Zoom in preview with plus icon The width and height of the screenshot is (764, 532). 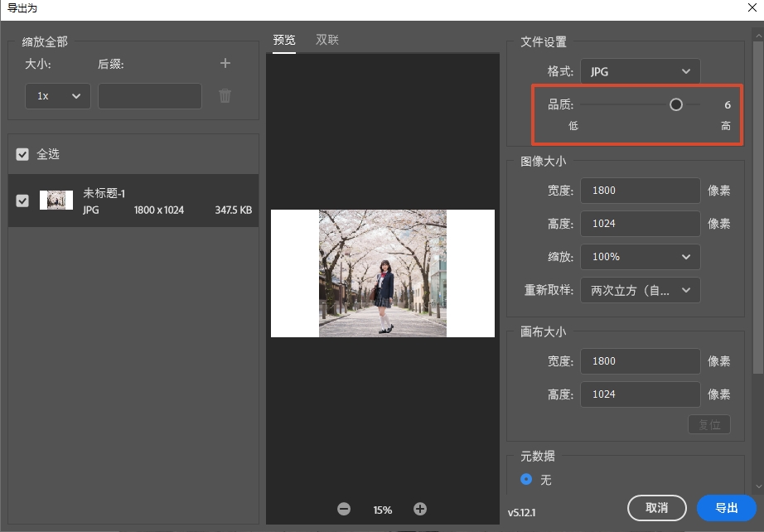click(x=420, y=509)
